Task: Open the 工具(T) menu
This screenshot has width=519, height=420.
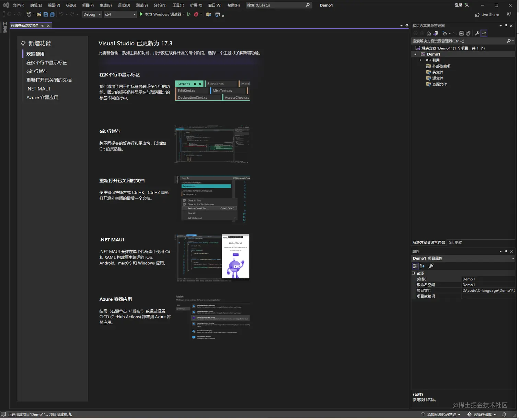Action: [x=178, y=5]
